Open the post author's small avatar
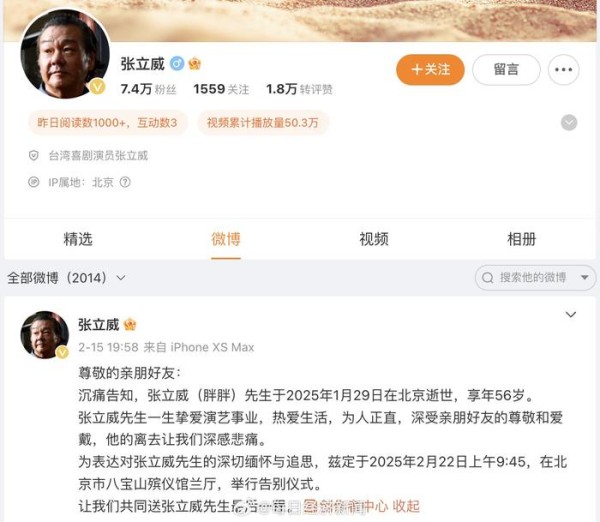Viewport: 600px width, 522px height. 44,335
